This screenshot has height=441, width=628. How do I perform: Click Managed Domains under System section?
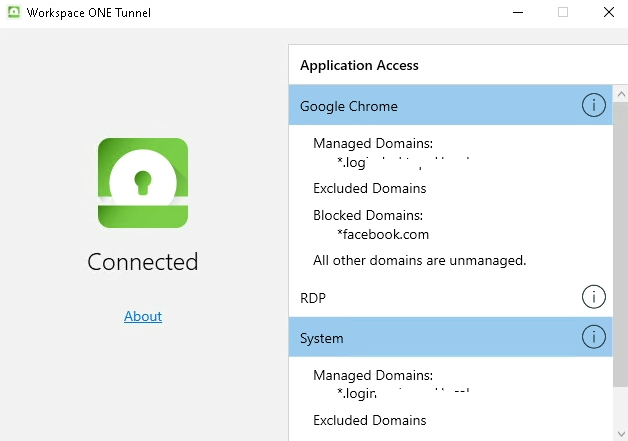(372, 375)
